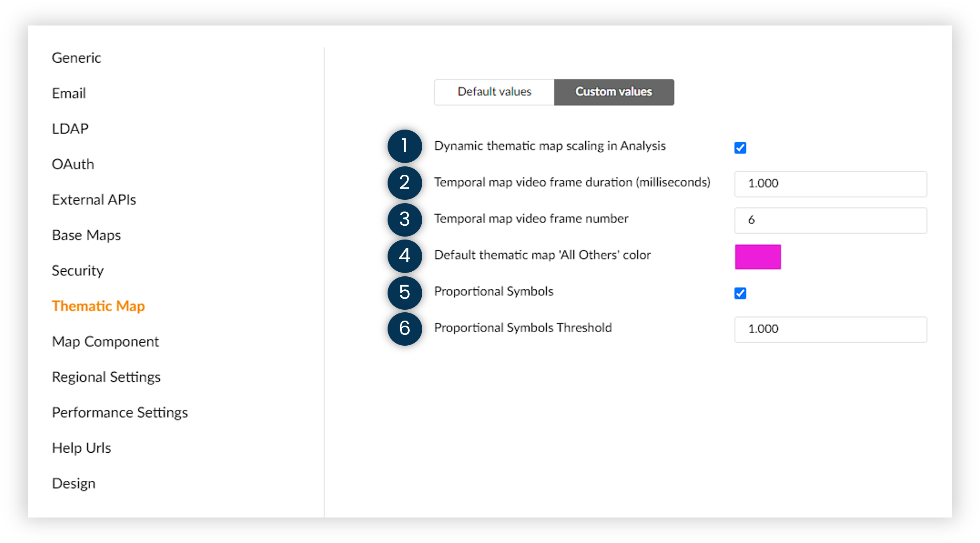
Task: Open Performance Settings
Action: (120, 412)
